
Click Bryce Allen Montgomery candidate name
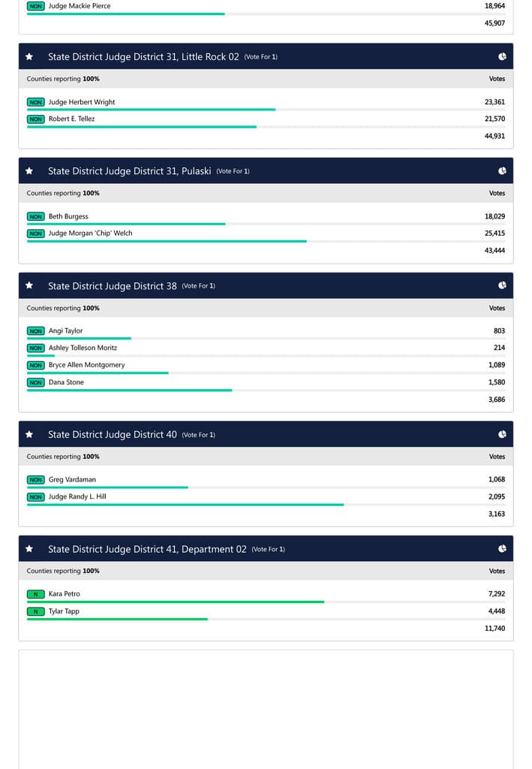86,365
